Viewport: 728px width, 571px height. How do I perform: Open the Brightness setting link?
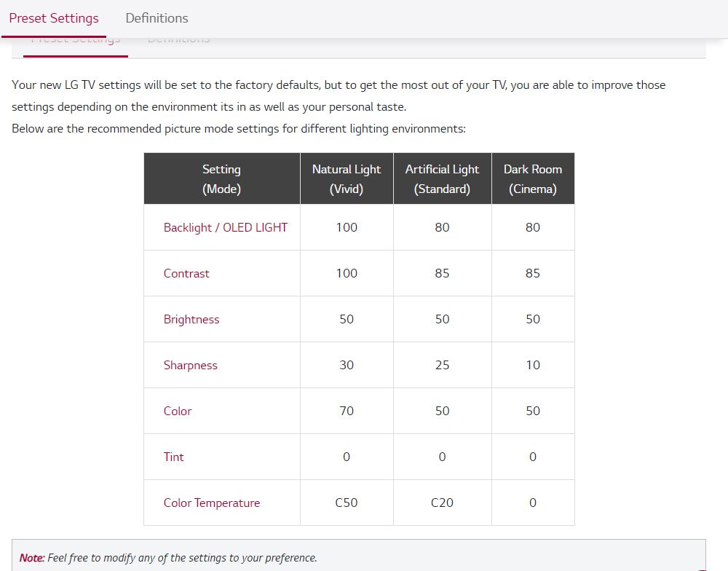point(191,319)
